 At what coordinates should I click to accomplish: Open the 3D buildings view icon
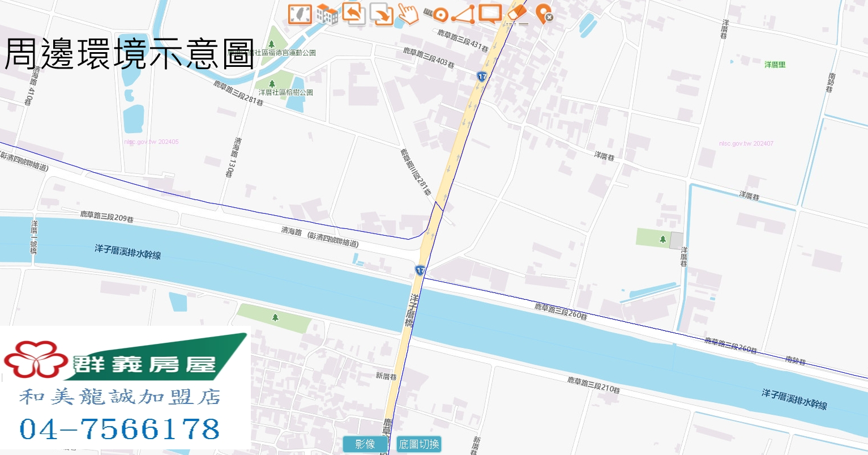pyautogui.click(x=327, y=14)
